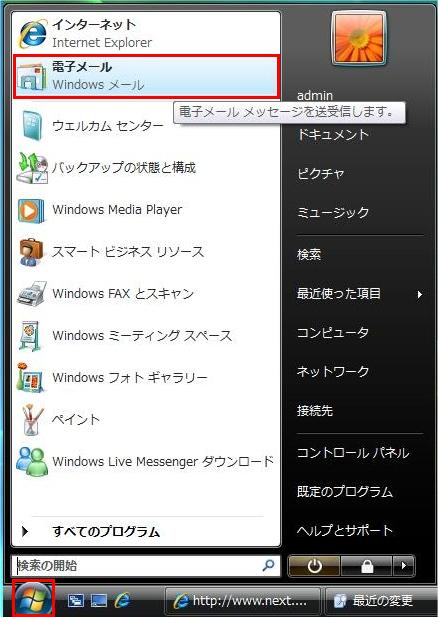The image size is (438, 617).
Task: Open the ピクチャ folder
Action: click(x=321, y=174)
